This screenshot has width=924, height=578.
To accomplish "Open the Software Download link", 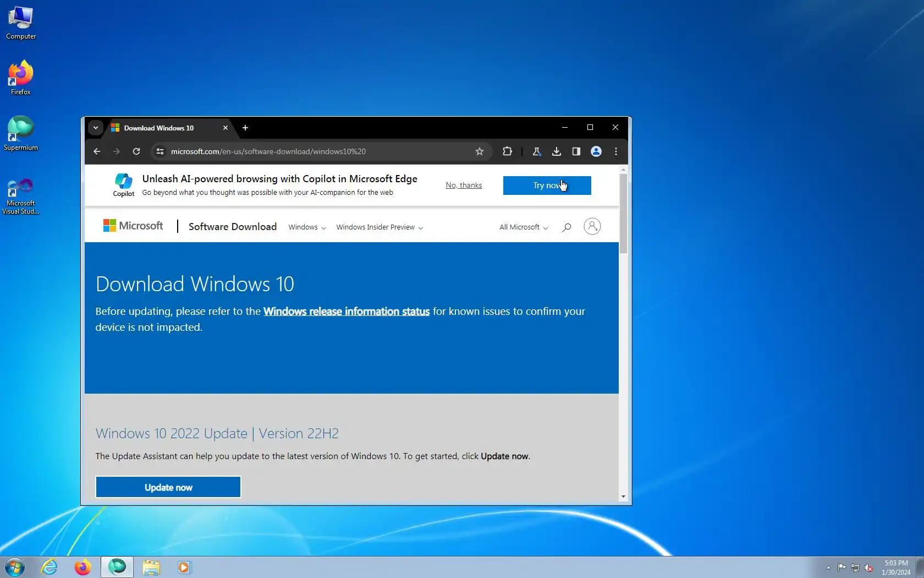I will coord(233,227).
